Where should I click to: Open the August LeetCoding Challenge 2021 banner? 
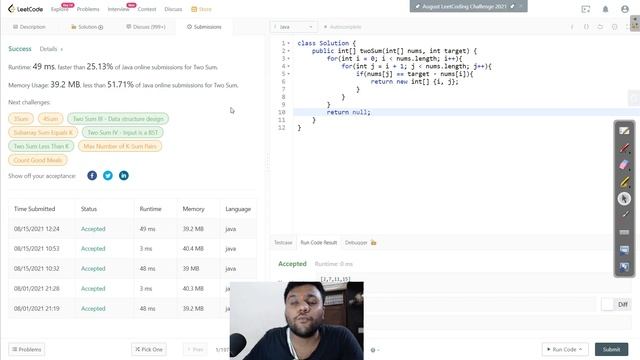pyautogui.click(x=469, y=6)
